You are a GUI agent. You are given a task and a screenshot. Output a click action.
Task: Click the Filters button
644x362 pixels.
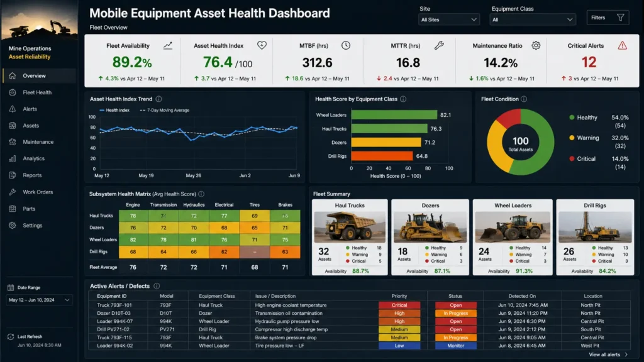click(608, 18)
